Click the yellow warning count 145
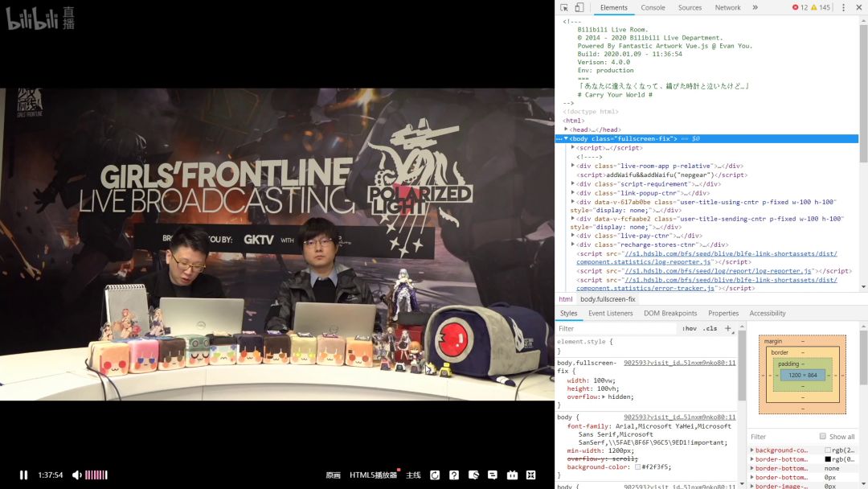The height and width of the screenshot is (489, 868). coord(821,8)
